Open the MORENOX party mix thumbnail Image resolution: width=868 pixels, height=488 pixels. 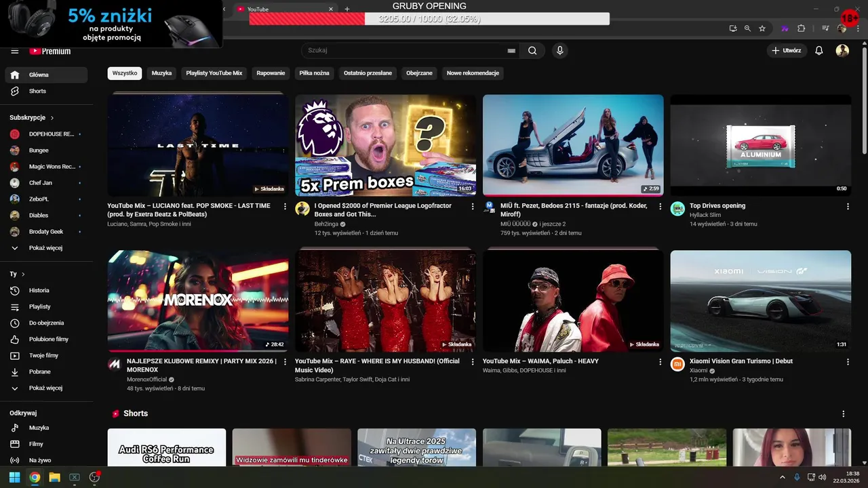pyautogui.click(x=198, y=301)
